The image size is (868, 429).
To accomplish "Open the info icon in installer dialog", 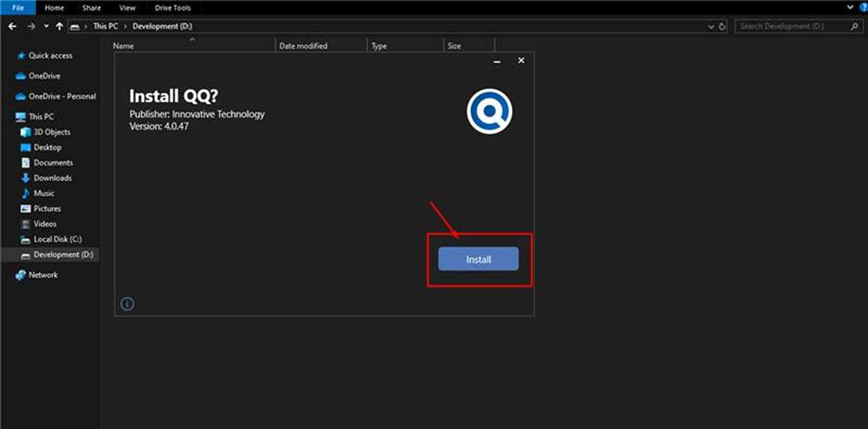I will point(127,304).
